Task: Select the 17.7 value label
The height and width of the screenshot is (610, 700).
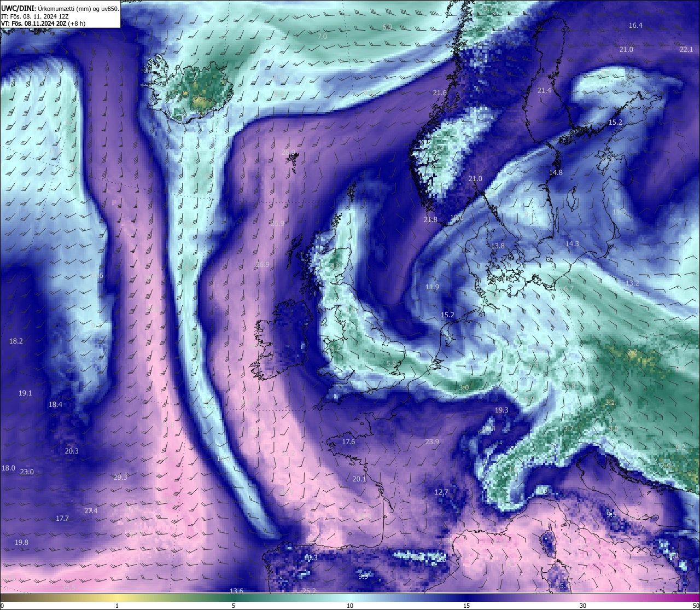Action: coord(62,518)
